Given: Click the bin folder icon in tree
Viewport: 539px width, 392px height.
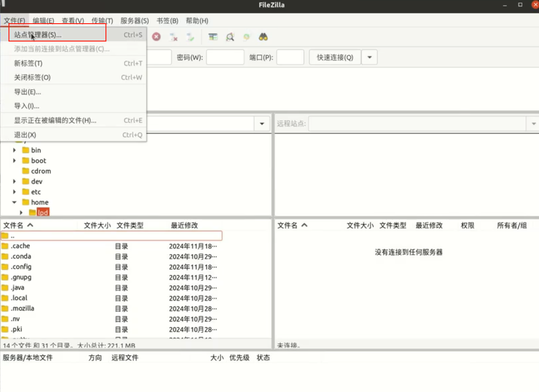Looking at the screenshot, I should pos(25,150).
